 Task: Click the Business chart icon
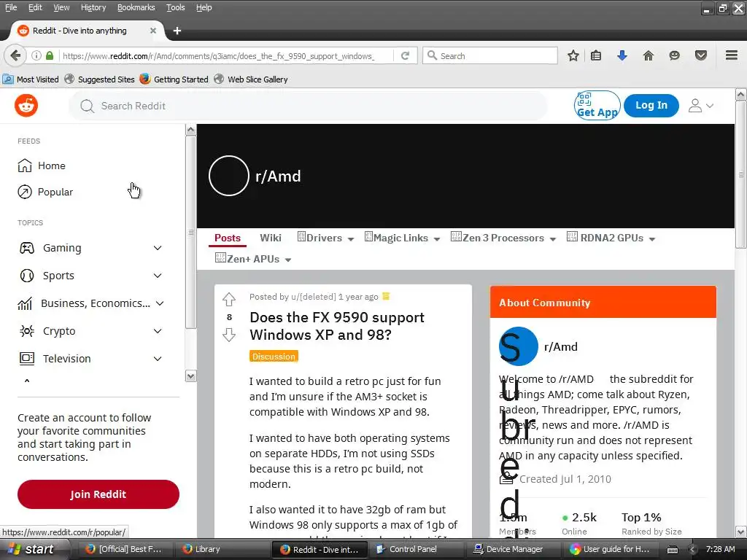coord(25,303)
